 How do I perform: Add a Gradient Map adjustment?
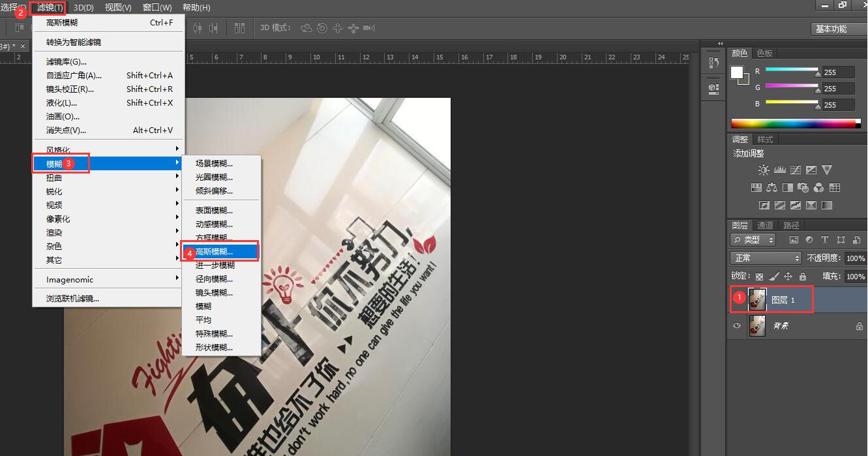(828, 204)
